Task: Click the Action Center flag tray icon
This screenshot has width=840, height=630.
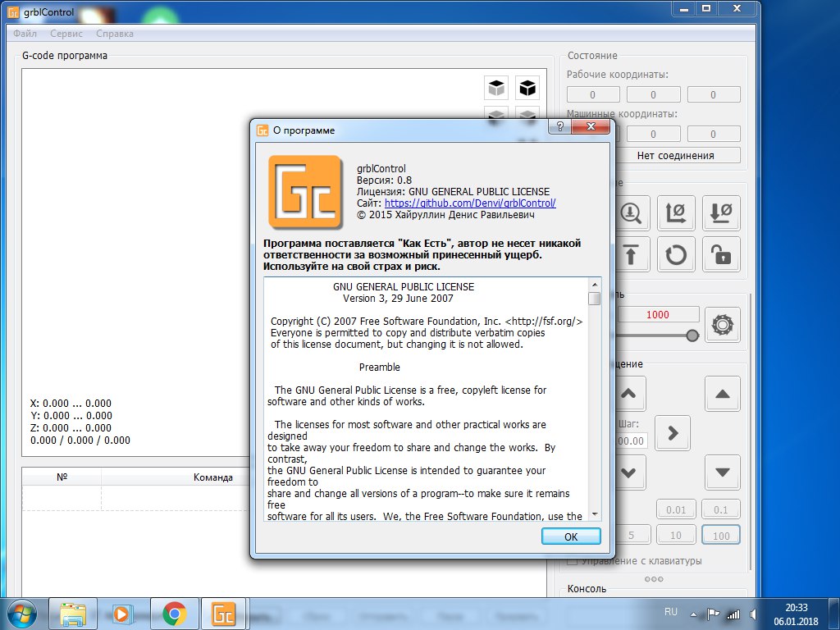Action: (x=713, y=614)
